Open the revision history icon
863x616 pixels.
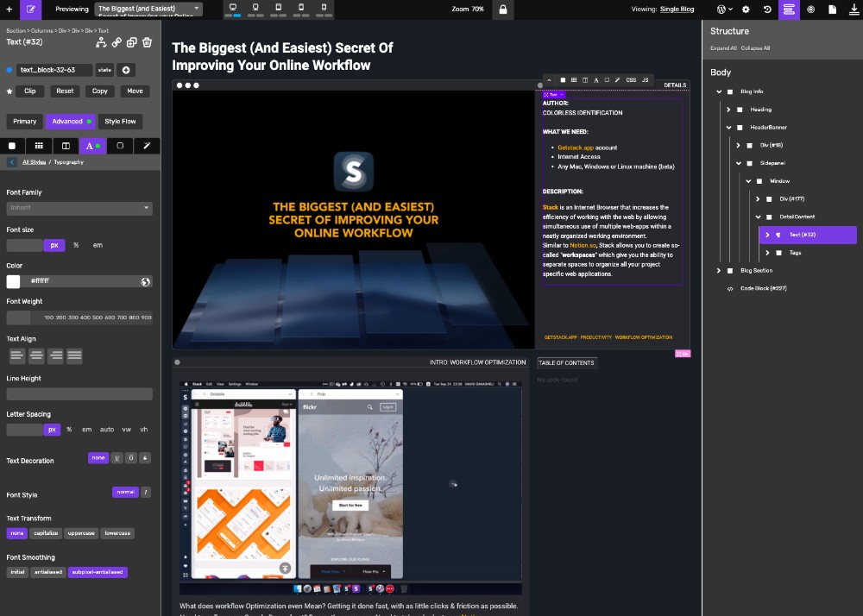point(767,9)
